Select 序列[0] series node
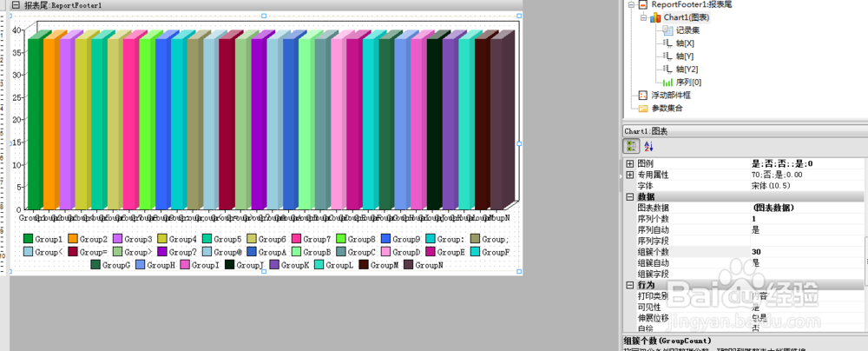Screen dimensions: 868x351 [688, 82]
